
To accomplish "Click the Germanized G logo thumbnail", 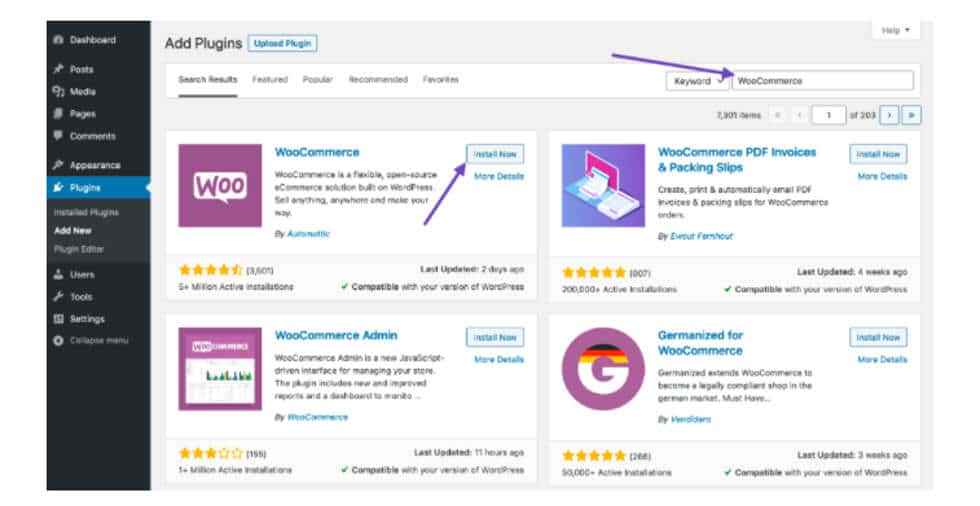I will pos(603,369).
